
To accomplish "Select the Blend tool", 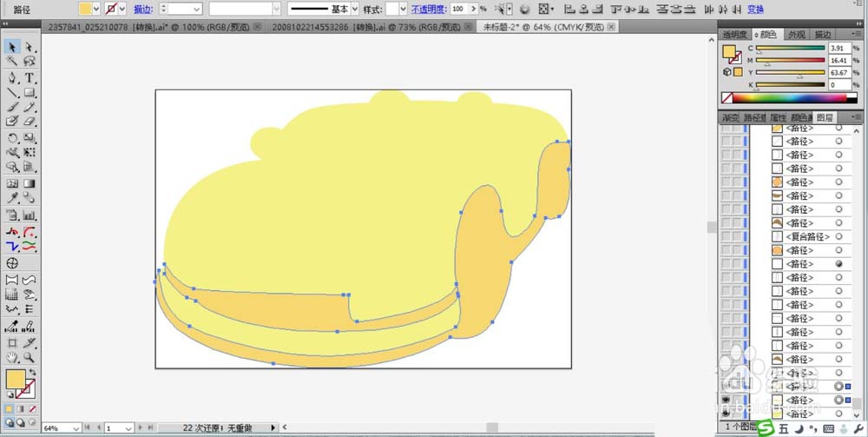I will (x=30, y=198).
